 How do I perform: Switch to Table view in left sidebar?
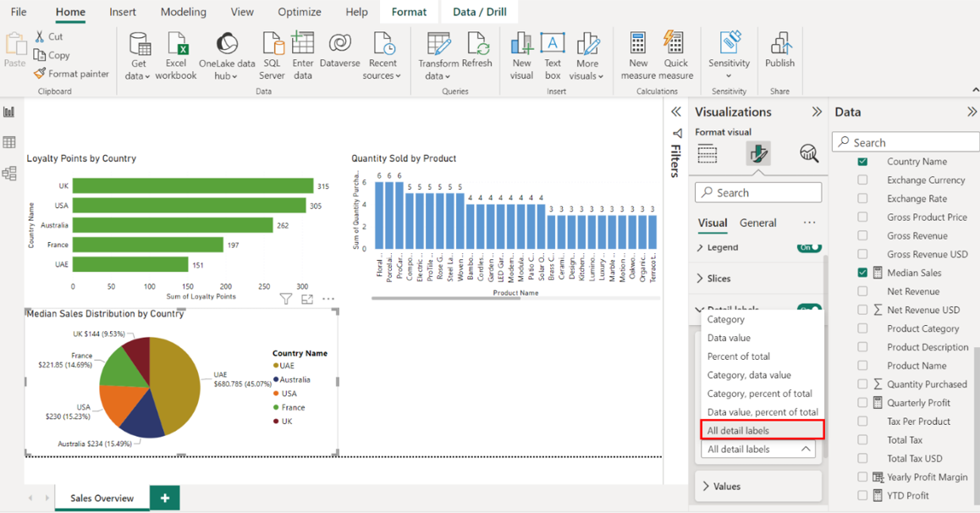9,142
